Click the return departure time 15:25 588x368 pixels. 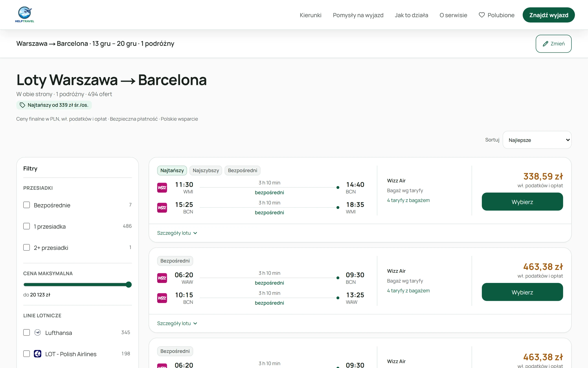tap(184, 205)
